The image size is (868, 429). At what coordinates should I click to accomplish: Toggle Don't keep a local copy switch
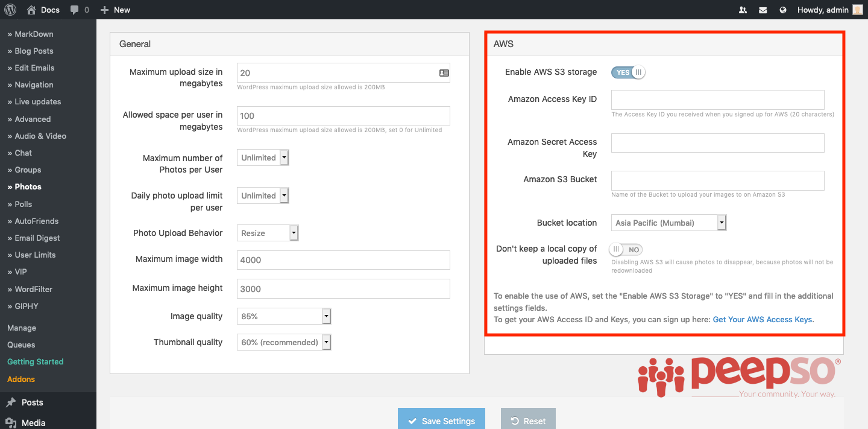626,249
